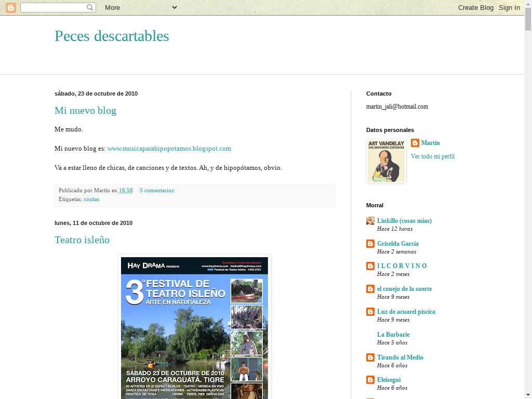This screenshot has height=399, width=532.
Task: Click the avatar icon next to Linkillo
Action: click(370, 221)
